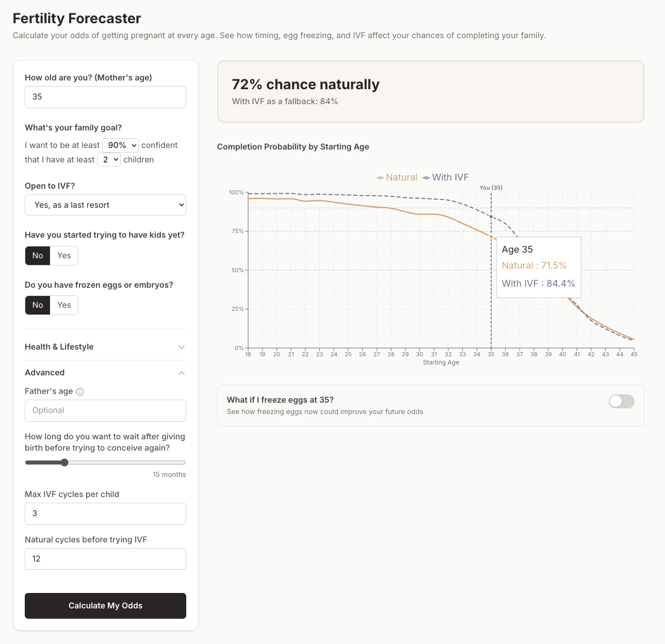Open the Open to IVF dropdown
The height and width of the screenshot is (644, 665).
click(x=105, y=205)
